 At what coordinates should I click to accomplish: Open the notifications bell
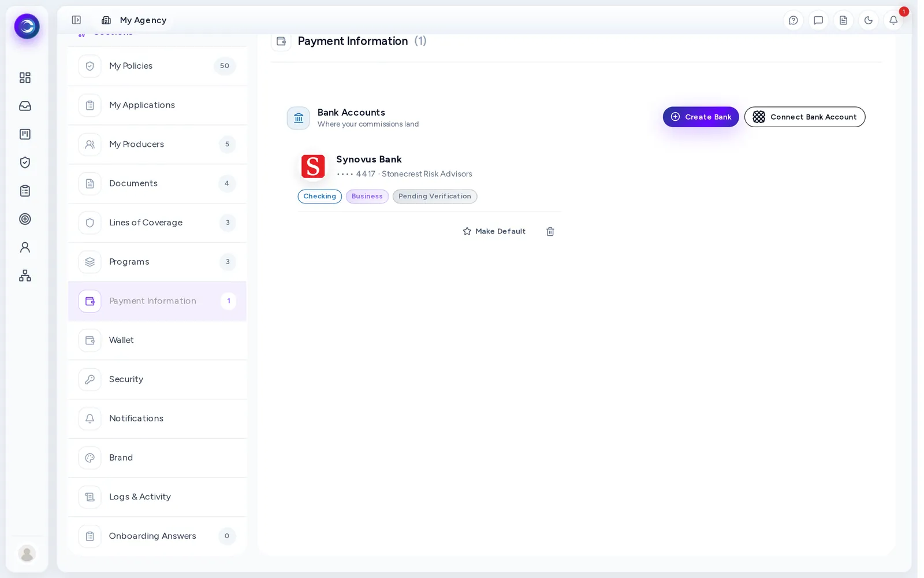click(x=893, y=20)
